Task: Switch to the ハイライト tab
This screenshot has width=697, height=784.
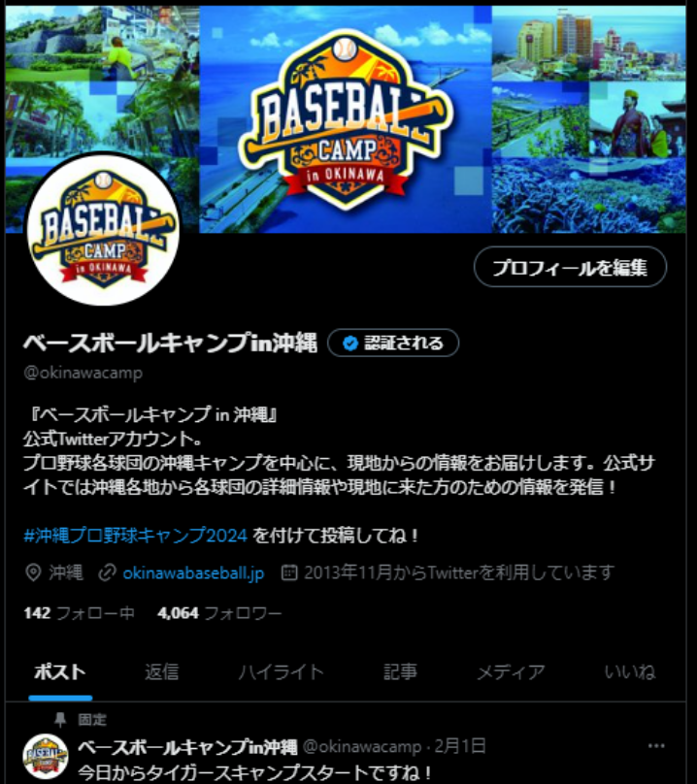Action: point(281,672)
